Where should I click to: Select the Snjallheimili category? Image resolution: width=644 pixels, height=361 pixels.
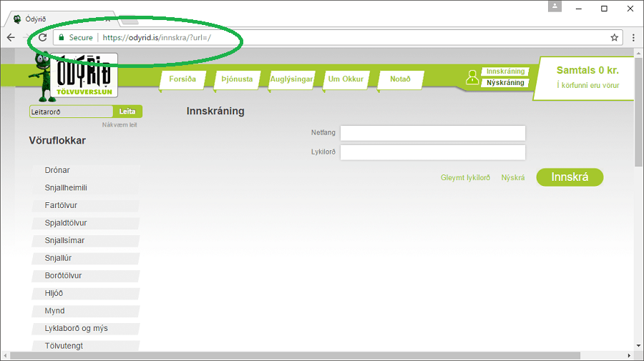[85, 188]
